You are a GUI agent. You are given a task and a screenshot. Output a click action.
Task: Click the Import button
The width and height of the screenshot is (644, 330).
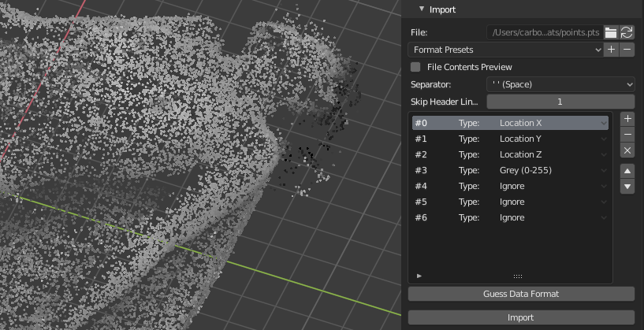(521, 317)
